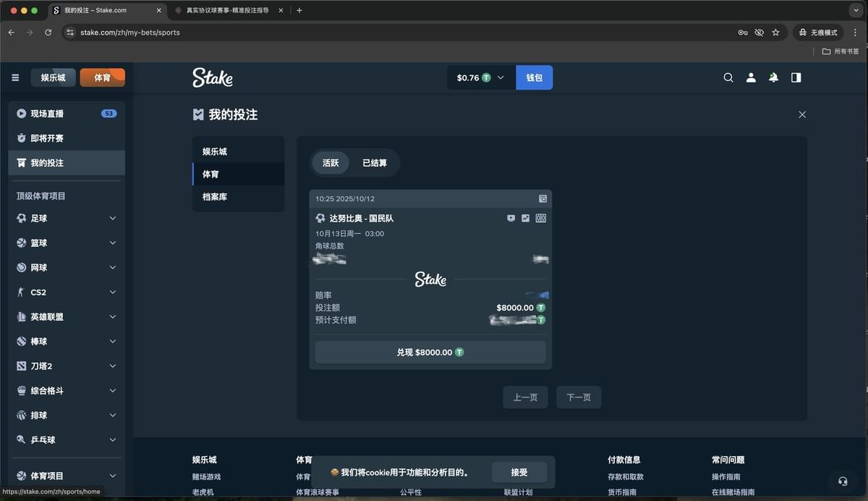Close the 我的投注 Stake.com browser tab
The width and height of the screenshot is (868, 501).
tap(158, 10)
